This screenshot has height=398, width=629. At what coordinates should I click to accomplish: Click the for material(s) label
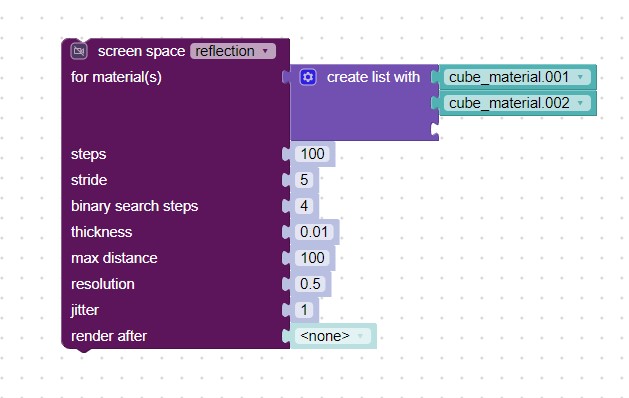pyautogui.click(x=116, y=77)
